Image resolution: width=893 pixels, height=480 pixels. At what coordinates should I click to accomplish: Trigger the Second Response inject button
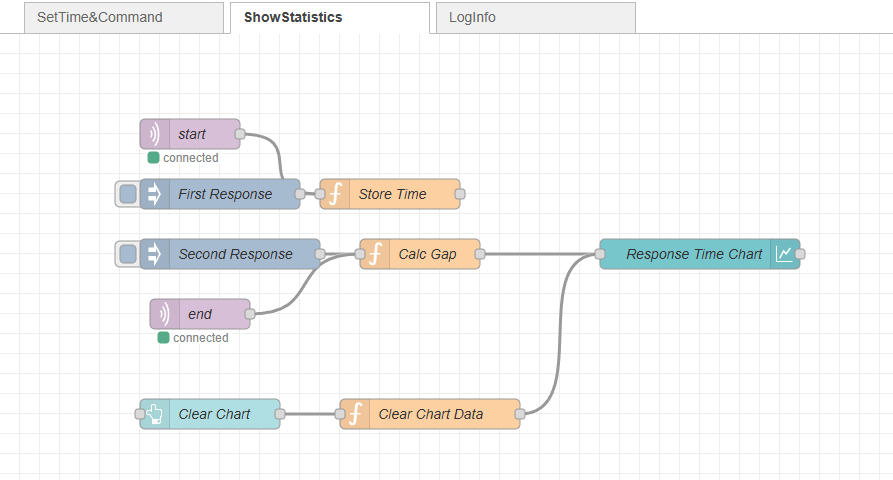pyautogui.click(x=127, y=254)
